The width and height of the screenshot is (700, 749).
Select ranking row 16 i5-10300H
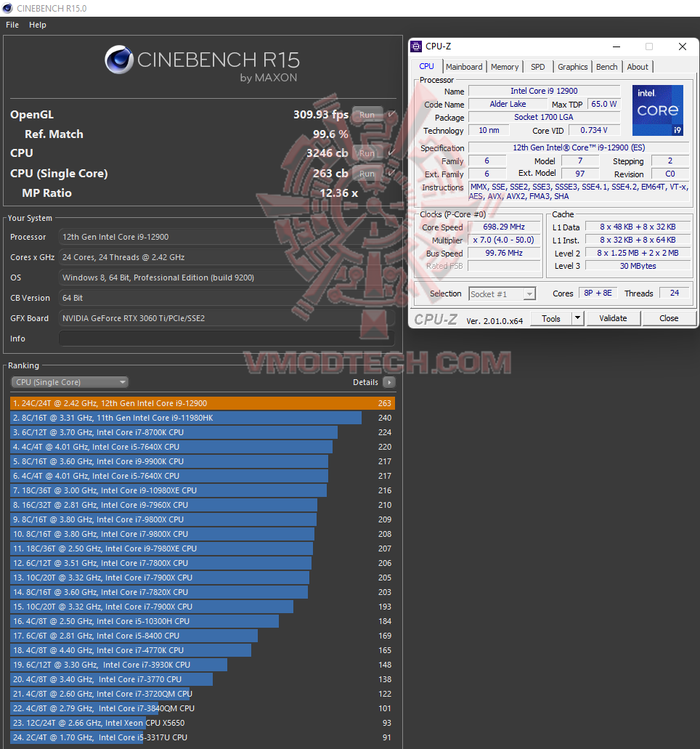coord(203,621)
